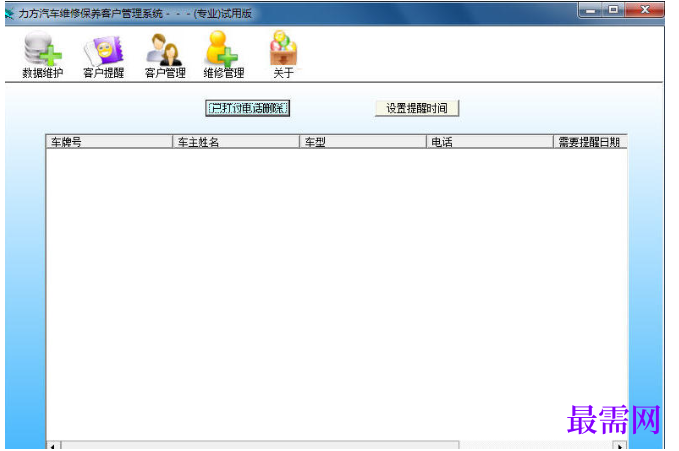Click the 已打过电话删除 button
The image size is (679, 451).
[x=247, y=108]
